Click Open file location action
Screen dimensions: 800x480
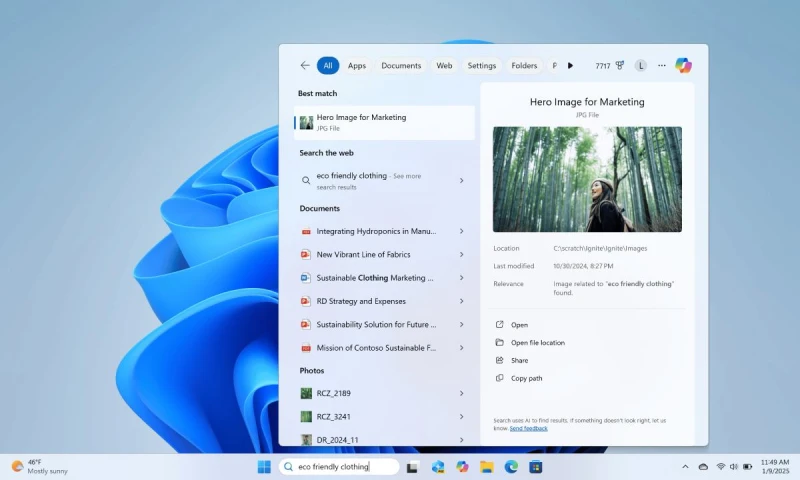538,343
